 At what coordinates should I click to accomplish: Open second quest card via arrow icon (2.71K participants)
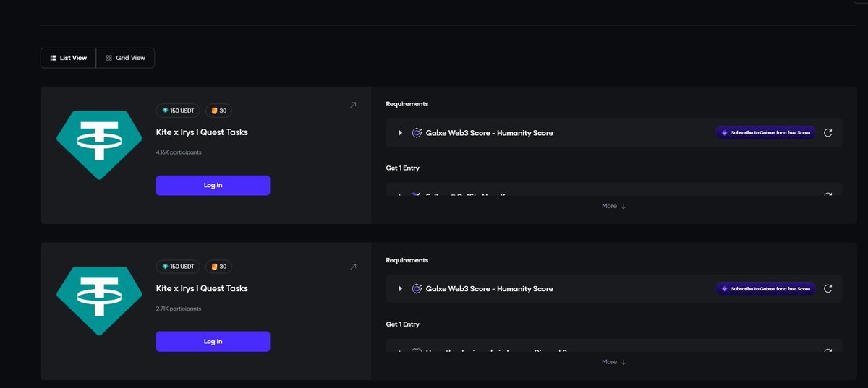pos(353,267)
